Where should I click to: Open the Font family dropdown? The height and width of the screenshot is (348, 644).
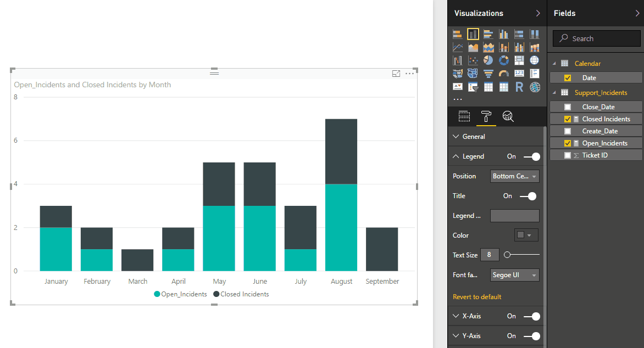pos(515,275)
